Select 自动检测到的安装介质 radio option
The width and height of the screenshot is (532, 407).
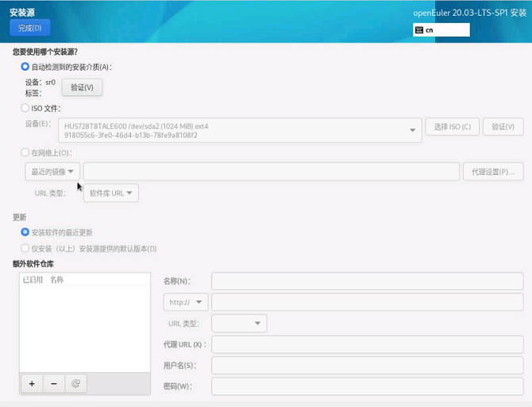click(x=25, y=67)
